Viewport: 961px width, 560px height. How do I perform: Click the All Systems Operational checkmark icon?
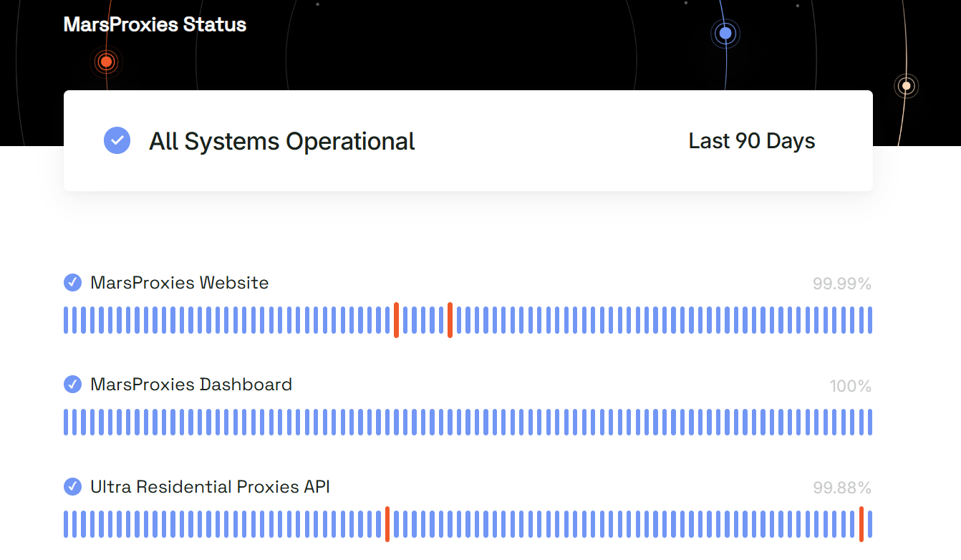coord(117,140)
